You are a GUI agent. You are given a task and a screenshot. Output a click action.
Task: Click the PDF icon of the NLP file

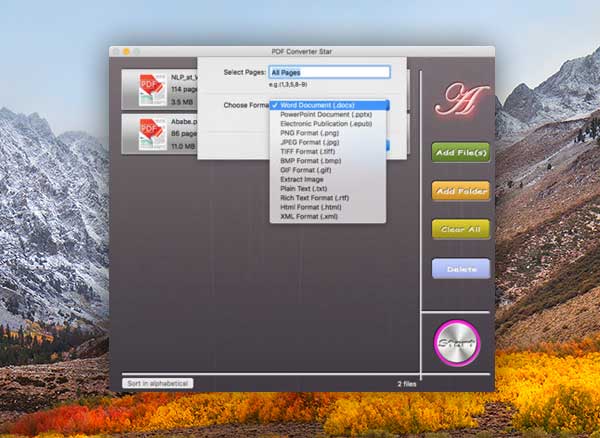pos(153,90)
